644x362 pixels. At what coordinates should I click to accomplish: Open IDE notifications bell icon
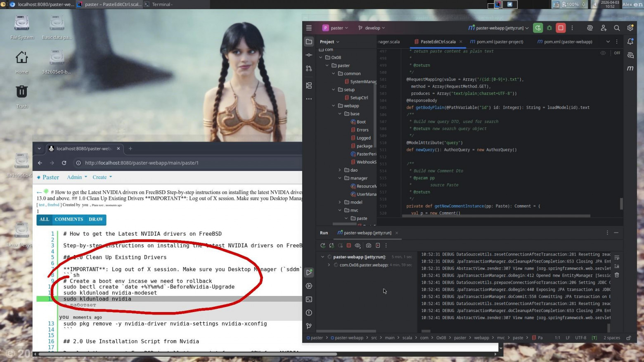[630, 42]
